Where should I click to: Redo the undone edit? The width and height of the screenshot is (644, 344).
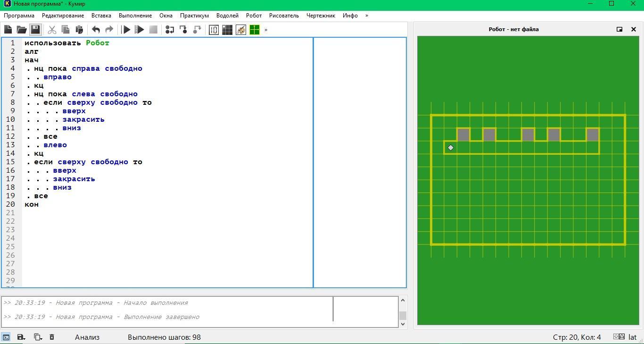[109, 30]
